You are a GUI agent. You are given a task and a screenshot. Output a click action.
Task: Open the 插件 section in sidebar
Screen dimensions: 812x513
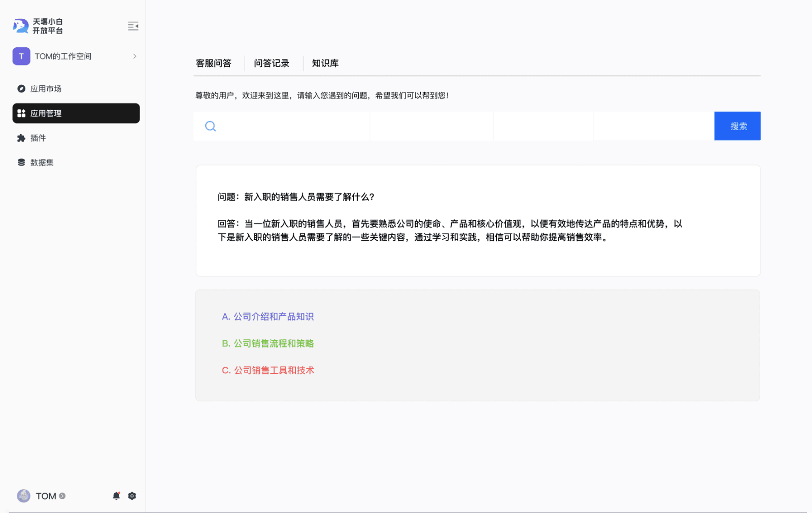(x=39, y=138)
